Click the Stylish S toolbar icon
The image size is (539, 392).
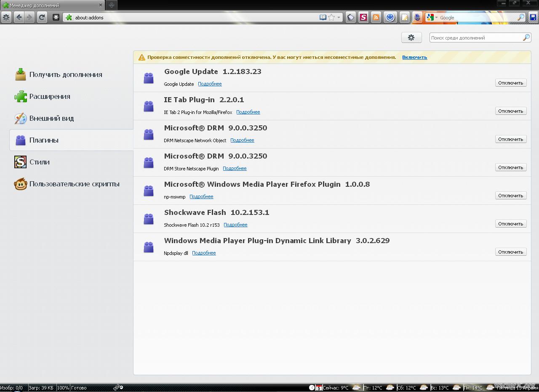pos(363,17)
